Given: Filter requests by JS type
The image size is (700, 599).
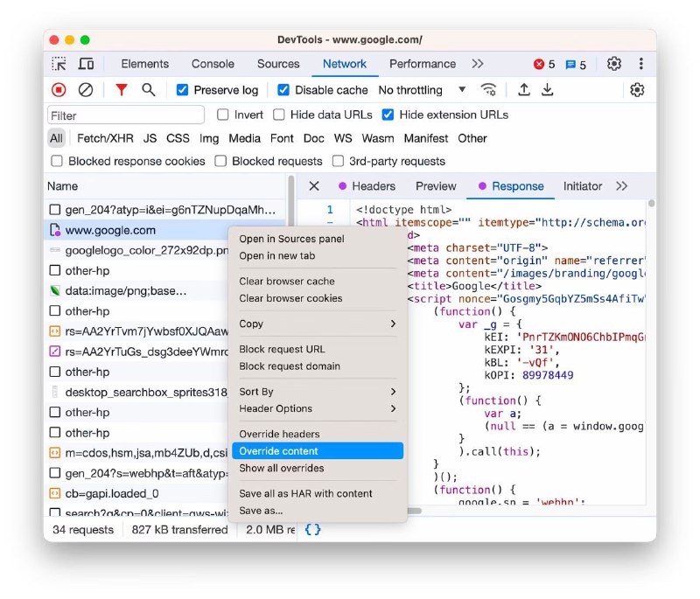Looking at the screenshot, I should (150, 138).
